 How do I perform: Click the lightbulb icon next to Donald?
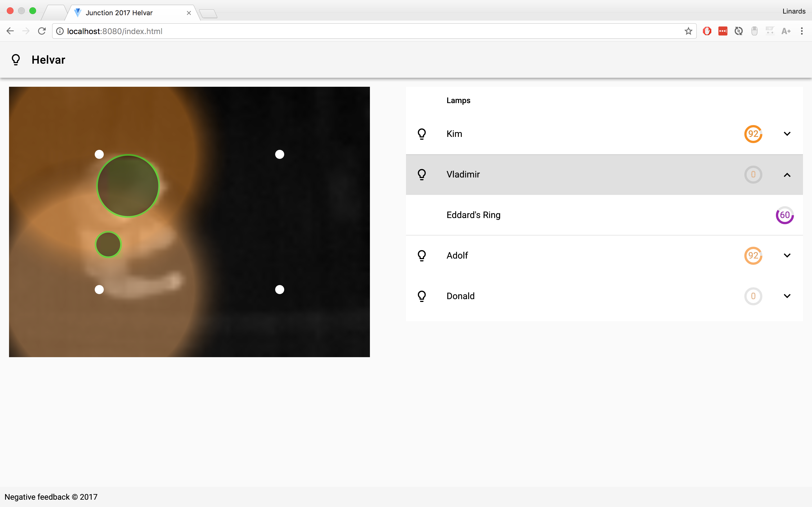422,296
